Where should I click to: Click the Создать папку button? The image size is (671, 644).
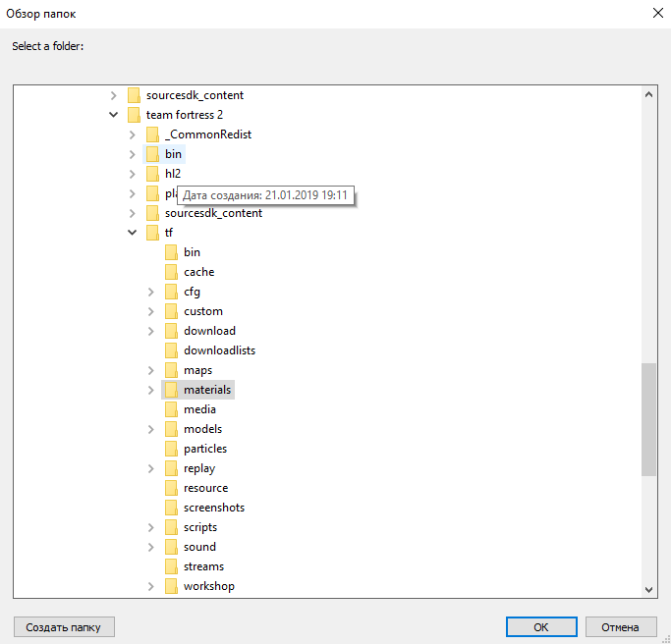64,627
